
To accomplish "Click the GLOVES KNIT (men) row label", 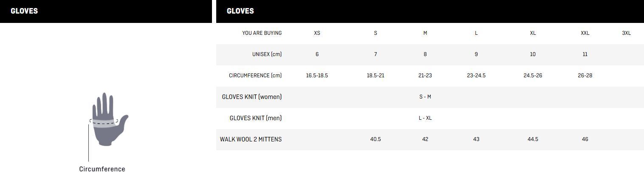I will (x=255, y=118).
